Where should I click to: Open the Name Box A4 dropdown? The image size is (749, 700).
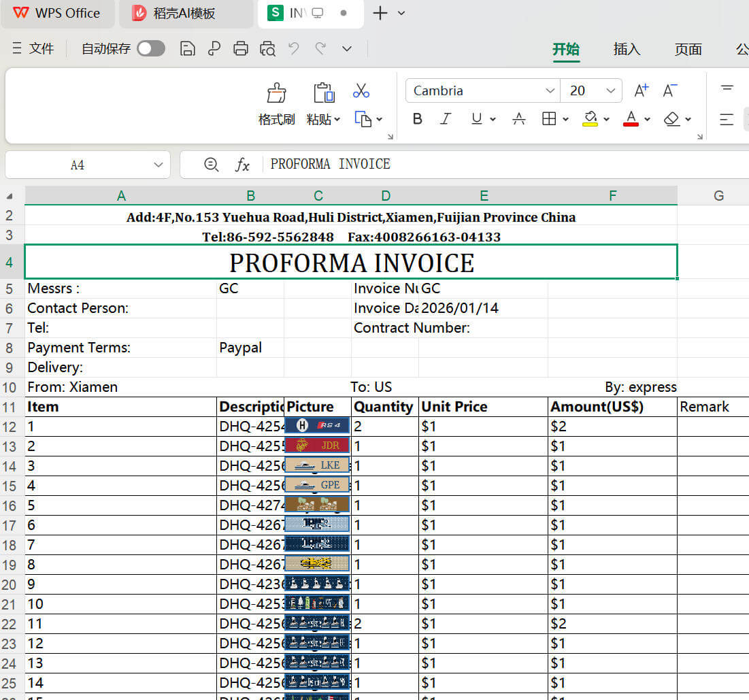(x=159, y=165)
